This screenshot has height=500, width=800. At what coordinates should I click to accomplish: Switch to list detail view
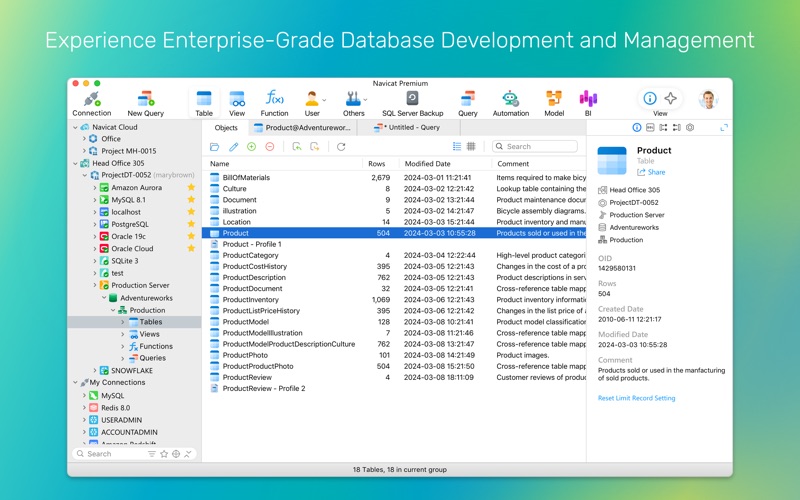coord(457,146)
